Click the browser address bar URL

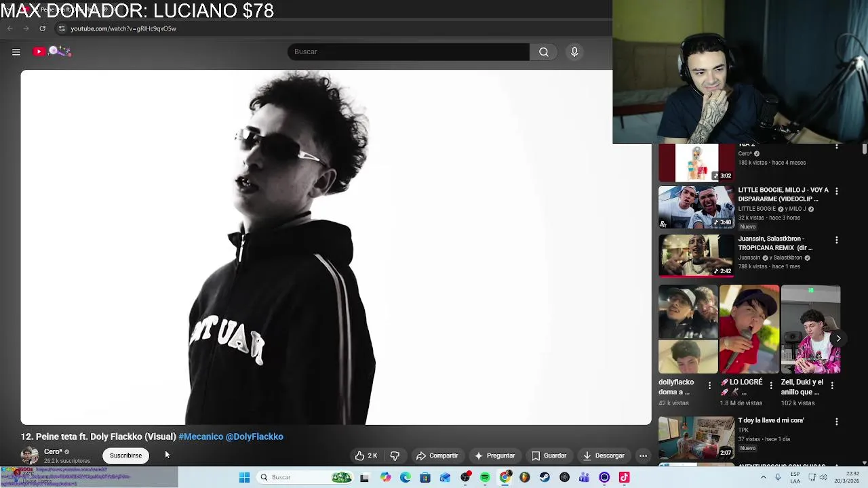point(123,28)
